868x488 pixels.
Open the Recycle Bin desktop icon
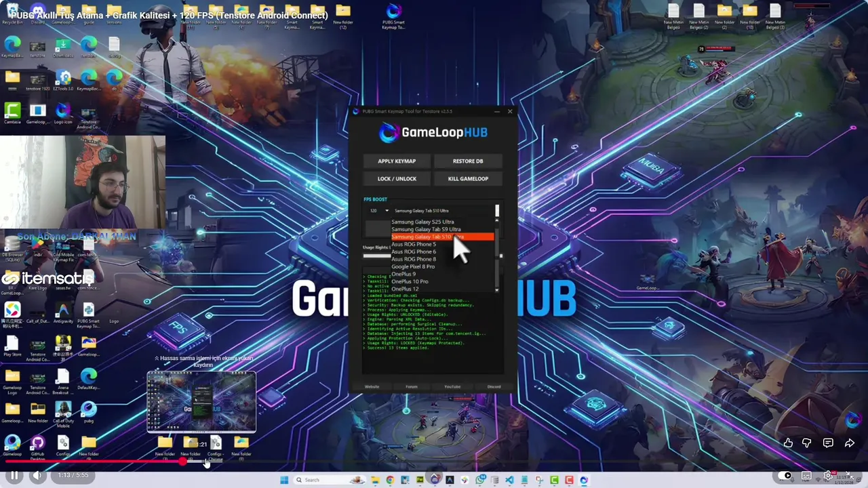(x=12, y=14)
